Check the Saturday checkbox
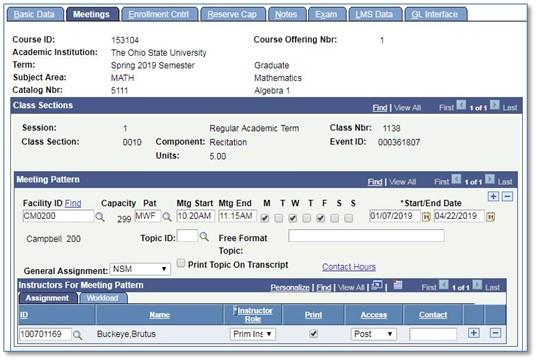This screenshot has height=360, width=536. tap(334, 218)
